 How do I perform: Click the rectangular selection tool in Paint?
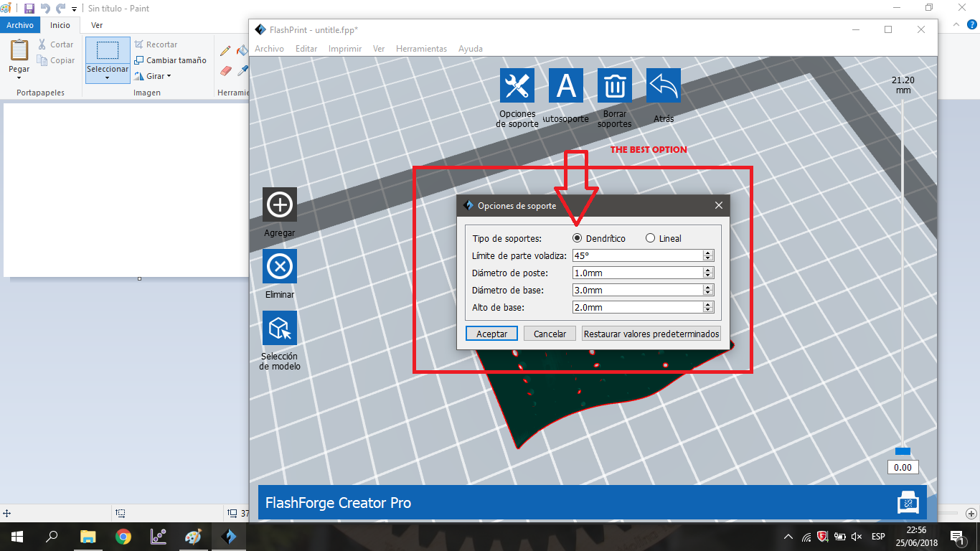coord(108,50)
